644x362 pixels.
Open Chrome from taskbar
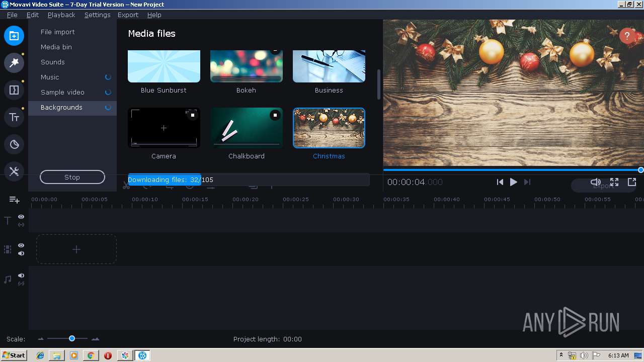(x=91, y=355)
